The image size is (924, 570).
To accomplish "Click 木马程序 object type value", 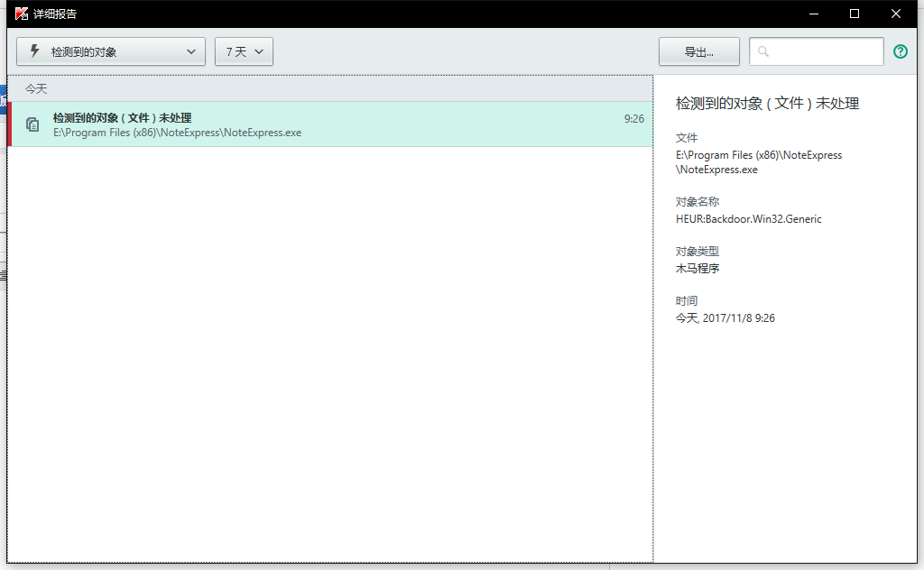I will pos(698,269).
